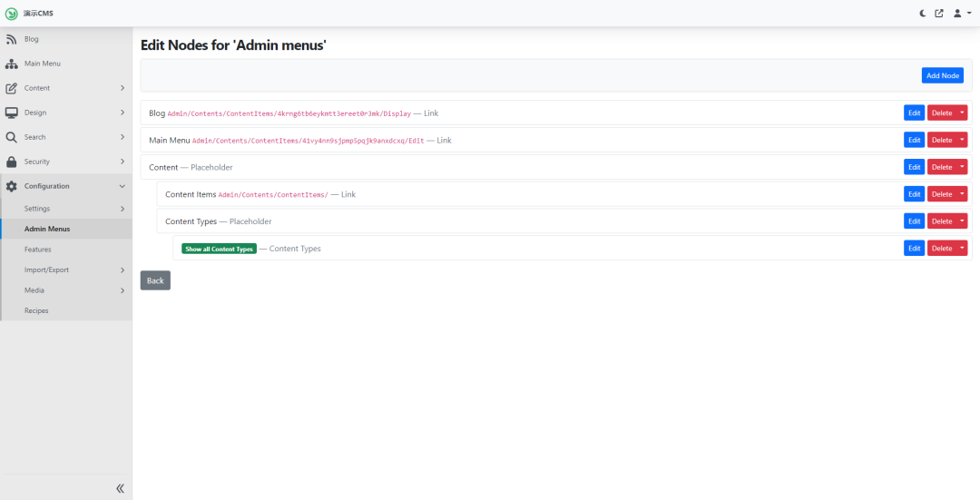Screen dimensions: 980x500
Task: Click the Configuration gear icon
Action: (11, 186)
